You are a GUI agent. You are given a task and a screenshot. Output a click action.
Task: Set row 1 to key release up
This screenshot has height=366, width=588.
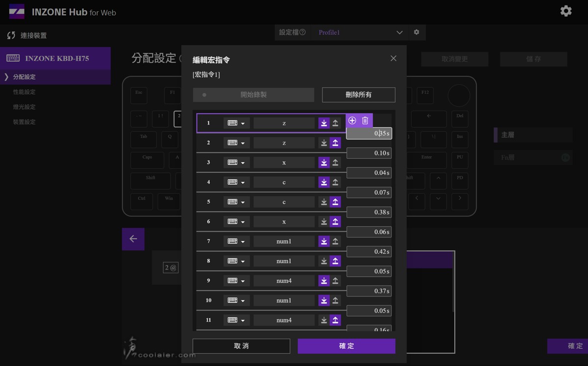pos(335,123)
